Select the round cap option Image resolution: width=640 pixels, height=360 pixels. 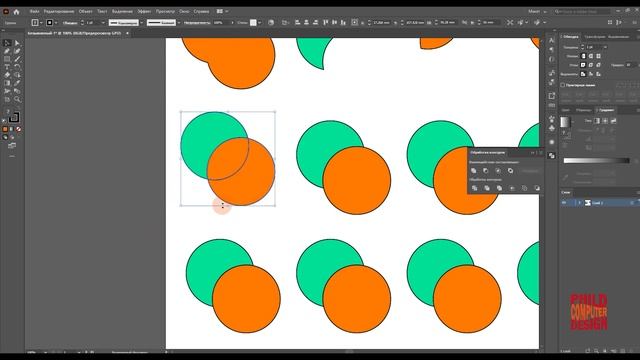pyautogui.click(x=591, y=56)
